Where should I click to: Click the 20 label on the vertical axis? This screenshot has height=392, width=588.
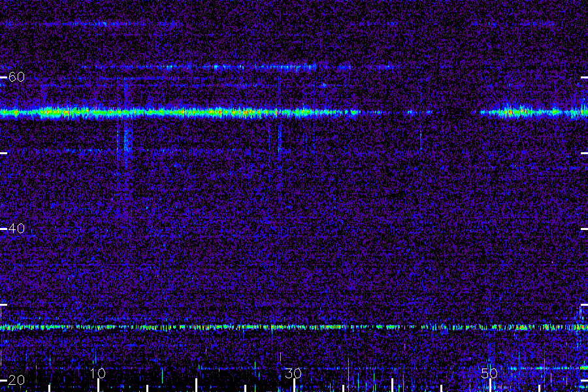[x=16, y=380]
